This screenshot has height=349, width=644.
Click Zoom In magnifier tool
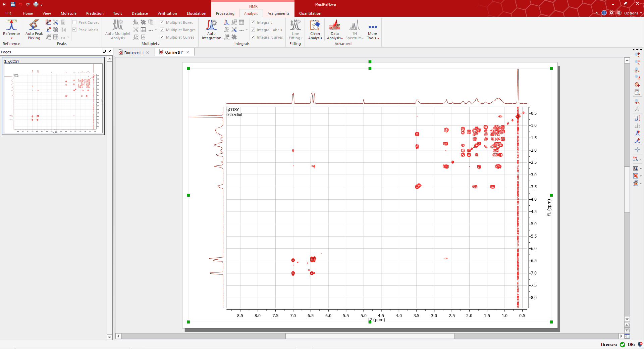coord(637,55)
